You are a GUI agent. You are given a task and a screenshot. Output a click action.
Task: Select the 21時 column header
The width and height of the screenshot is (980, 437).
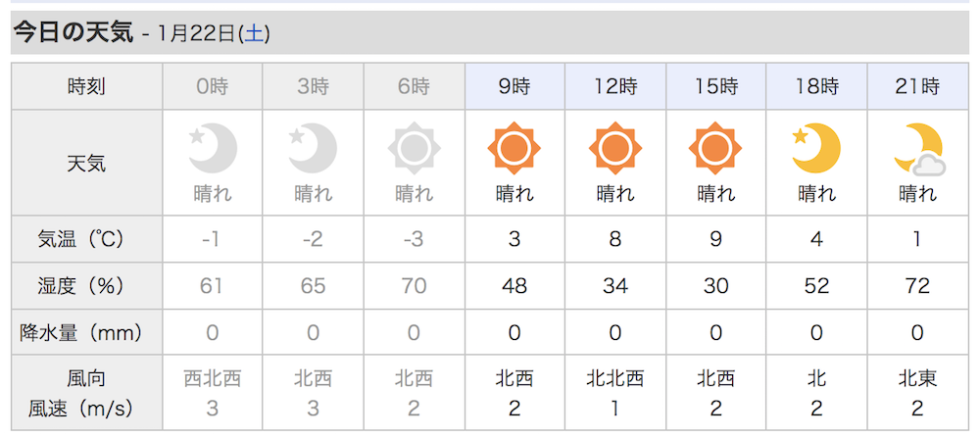point(917,86)
